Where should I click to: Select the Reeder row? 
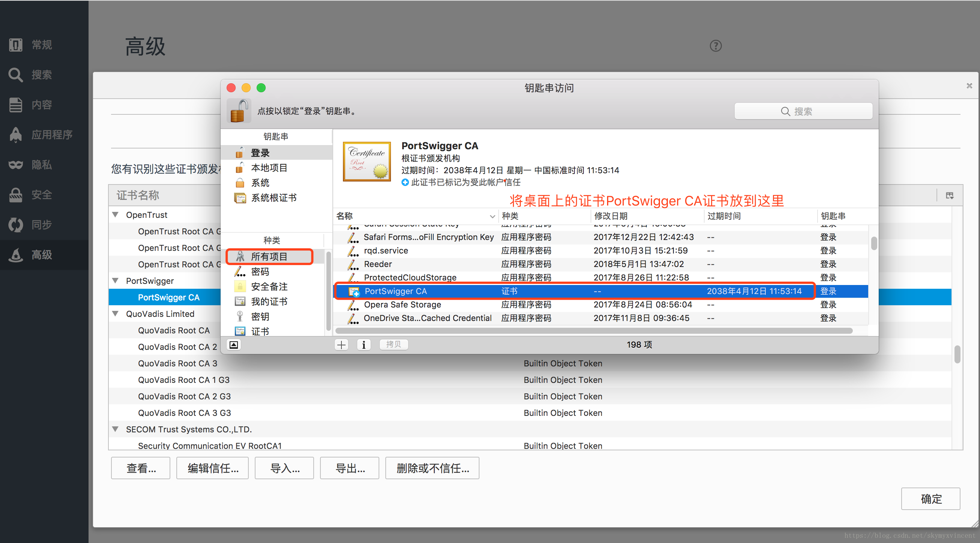click(x=601, y=264)
